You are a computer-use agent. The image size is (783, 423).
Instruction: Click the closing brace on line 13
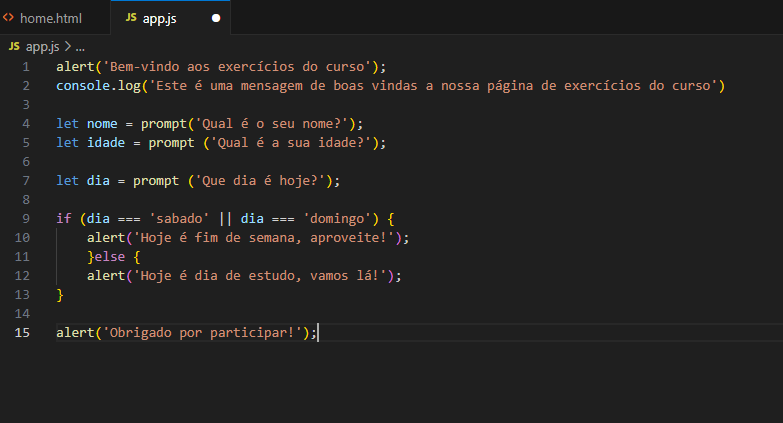60,295
